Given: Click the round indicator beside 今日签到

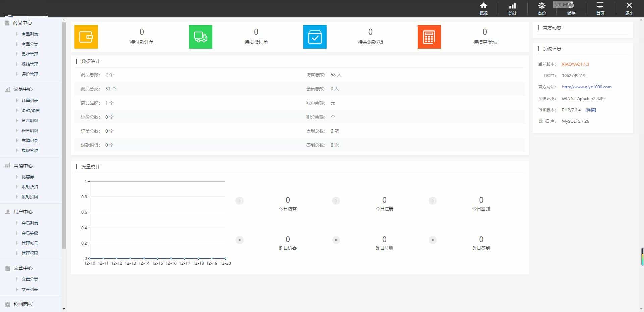Looking at the screenshot, I should pos(433,201).
